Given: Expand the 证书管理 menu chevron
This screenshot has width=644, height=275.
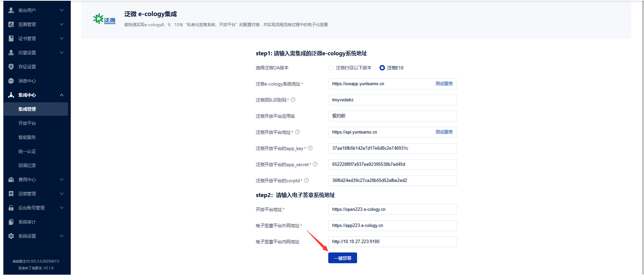Looking at the screenshot, I should (x=62, y=38).
